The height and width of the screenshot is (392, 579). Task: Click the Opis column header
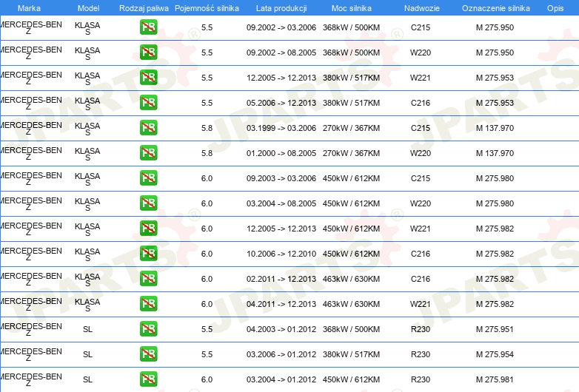[x=555, y=8]
